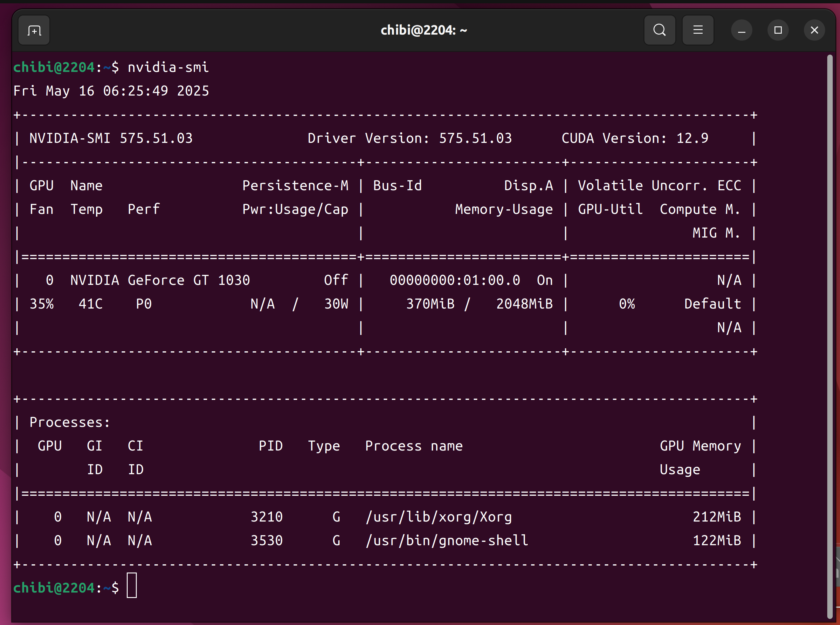Screen dimensions: 840x625
Task: Click the cursor at the bottom prompt
Action: click(x=132, y=585)
